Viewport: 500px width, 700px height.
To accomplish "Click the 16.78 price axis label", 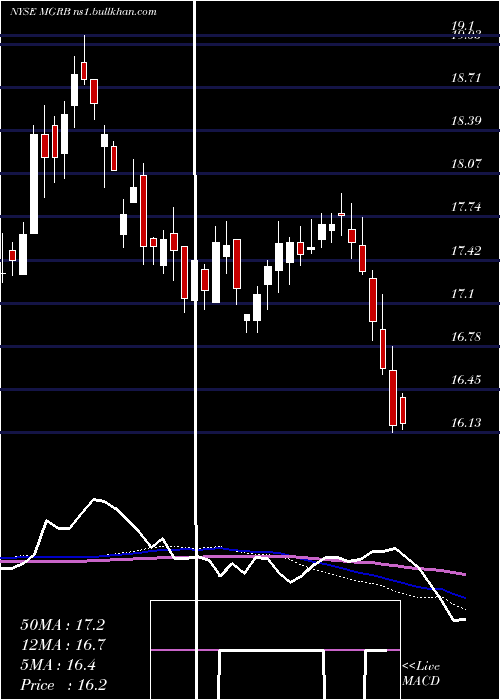I will coord(467,337).
